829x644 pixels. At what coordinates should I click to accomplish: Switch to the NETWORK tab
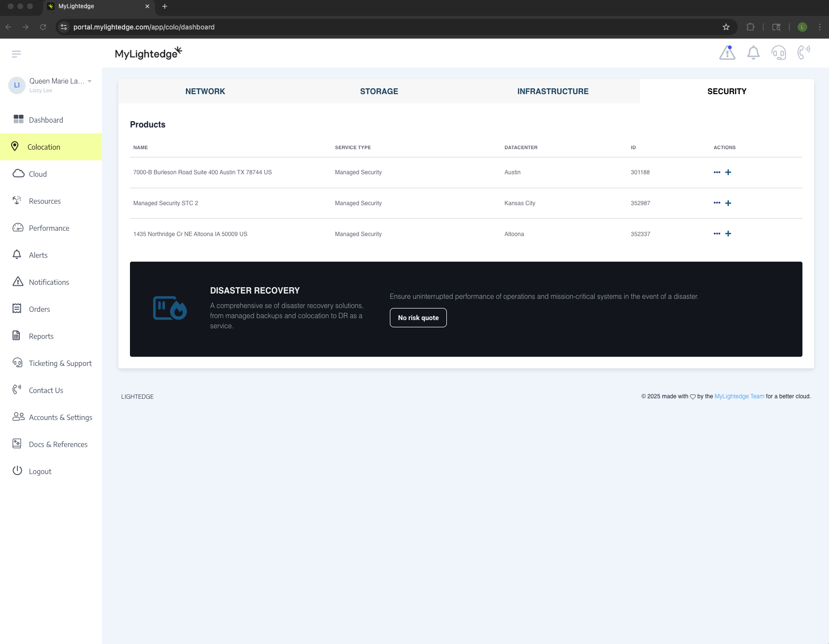point(205,91)
